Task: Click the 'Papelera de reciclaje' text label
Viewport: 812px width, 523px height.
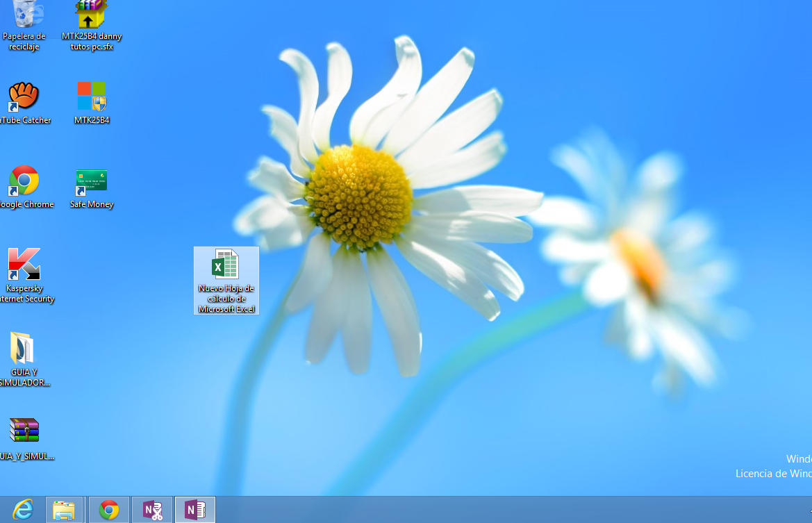Action: (x=24, y=42)
